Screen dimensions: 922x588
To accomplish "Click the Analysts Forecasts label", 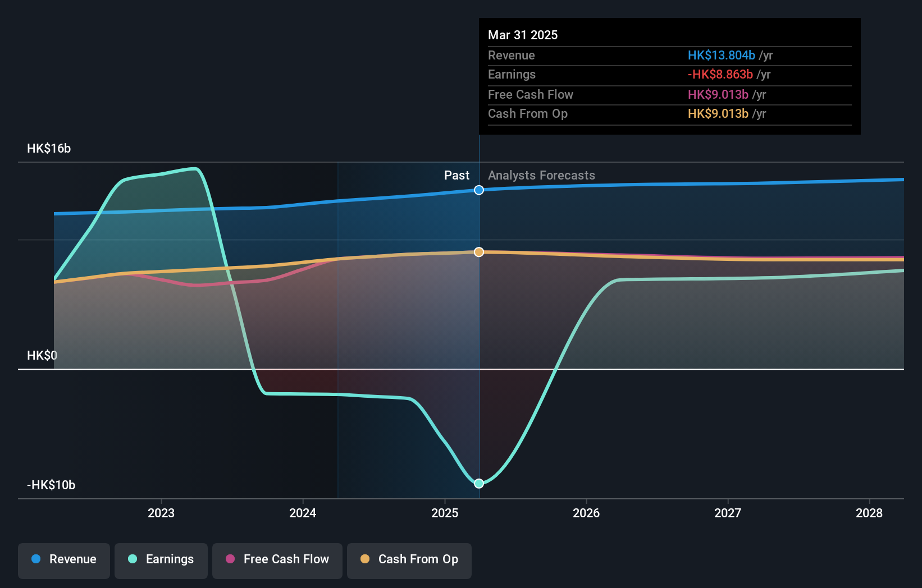I will coord(541,175).
